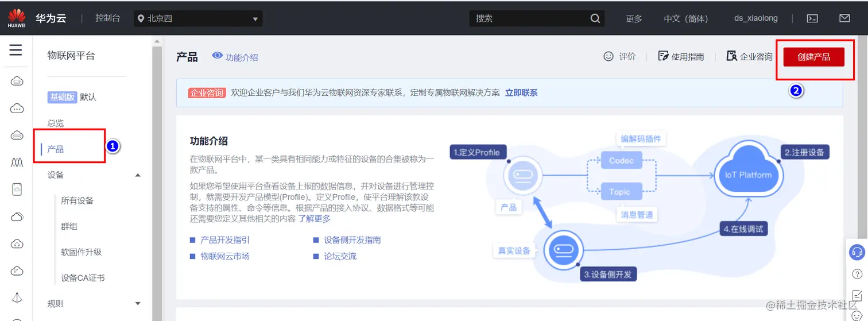Collapse the 设备 sidebar section
The height and width of the screenshot is (321, 868).
tap(137, 175)
